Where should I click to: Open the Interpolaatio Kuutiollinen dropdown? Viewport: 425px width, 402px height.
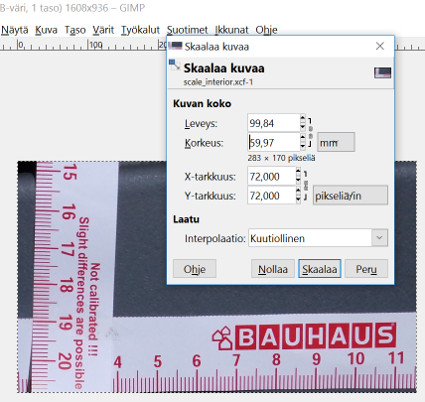click(318, 238)
